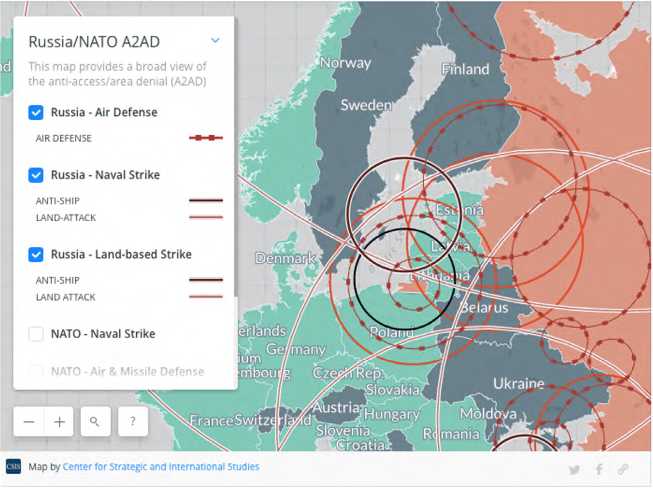Click the zoom out minus button

point(29,422)
